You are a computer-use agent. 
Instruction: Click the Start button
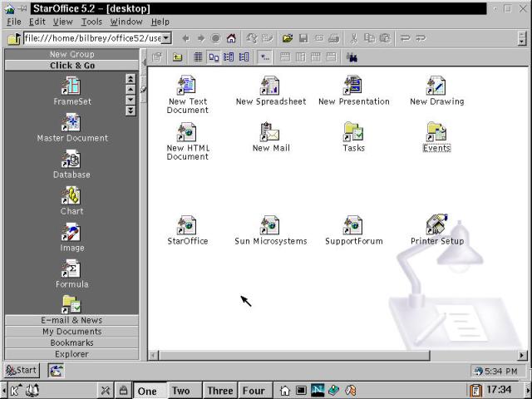point(22,371)
